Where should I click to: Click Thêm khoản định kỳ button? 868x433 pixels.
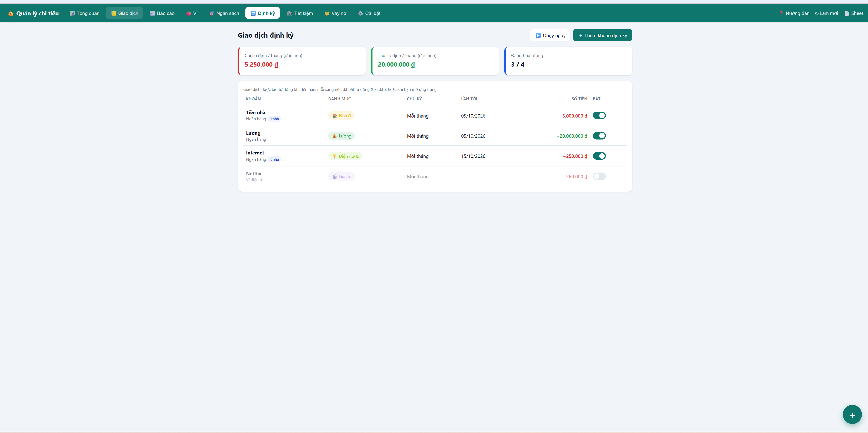[602, 35]
